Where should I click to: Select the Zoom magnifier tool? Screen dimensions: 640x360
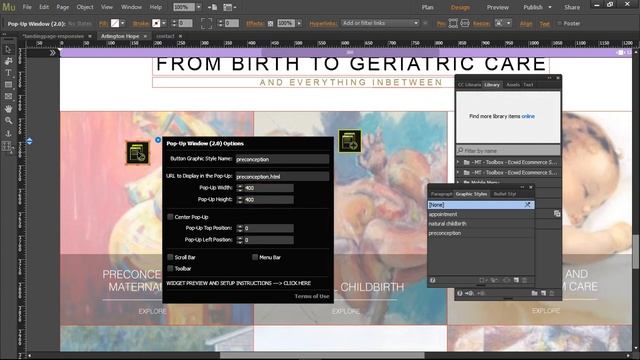pos(8,120)
